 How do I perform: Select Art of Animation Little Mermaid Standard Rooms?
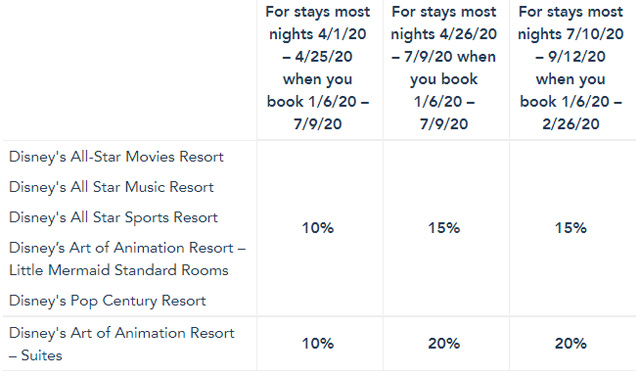click(x=127, y=259)
